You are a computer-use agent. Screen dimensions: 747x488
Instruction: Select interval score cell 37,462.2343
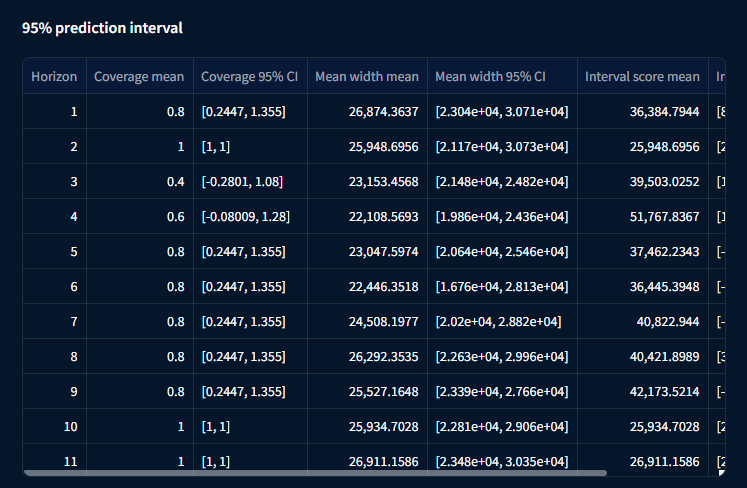tap(643, 252)
